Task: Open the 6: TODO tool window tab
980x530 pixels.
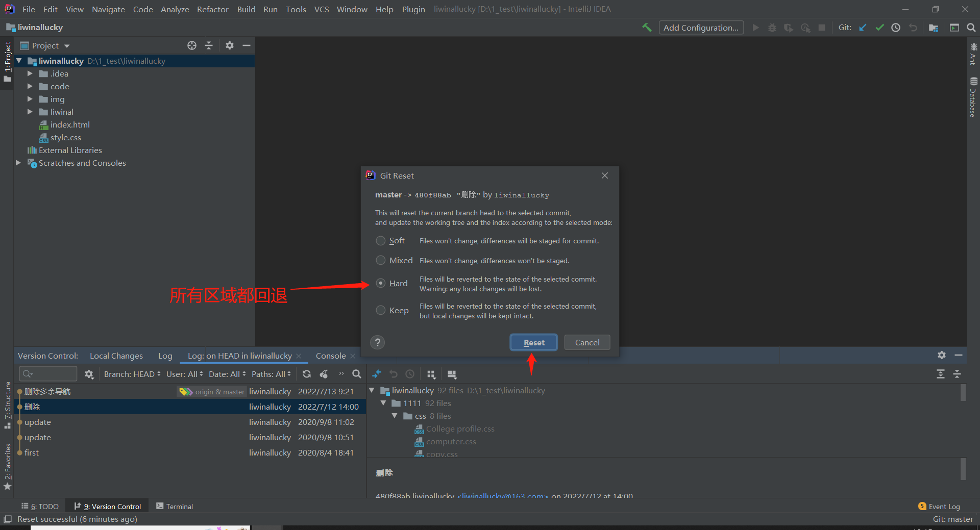Action: pyautogui.click(x=40, y=506)
